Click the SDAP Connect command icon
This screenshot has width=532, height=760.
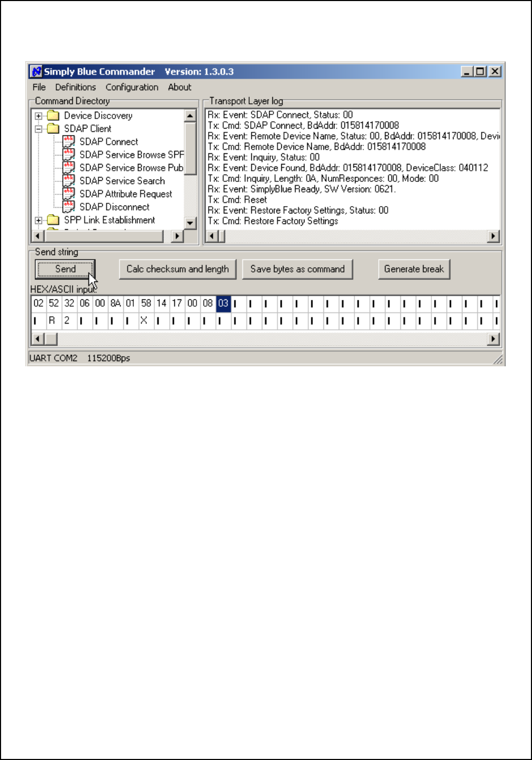pos(68,141)
